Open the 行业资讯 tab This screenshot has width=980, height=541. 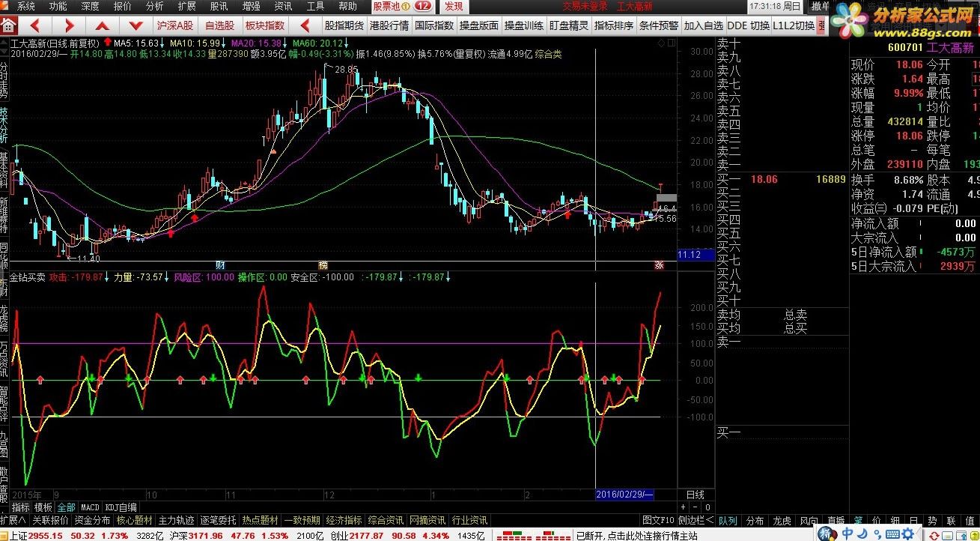[x=469, y=520]
